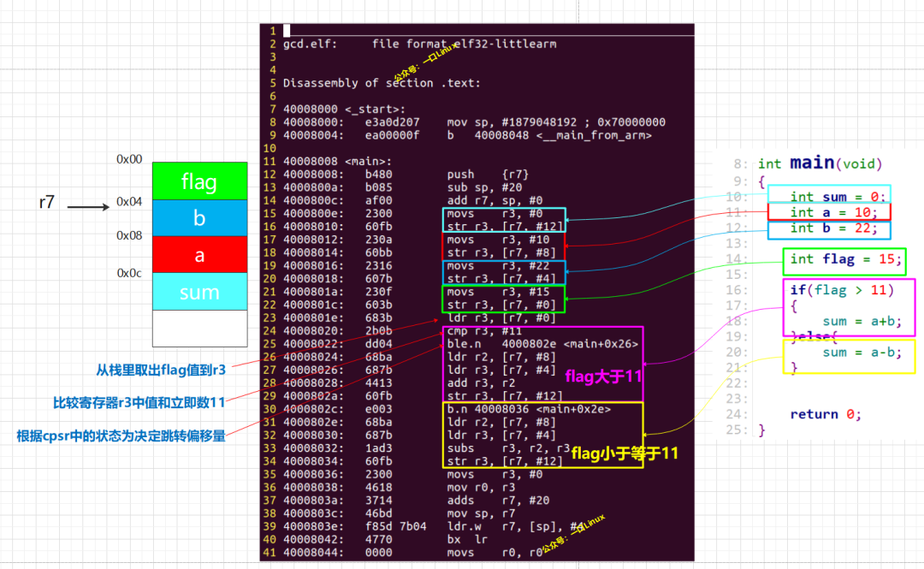The image size is (924, 569).
Task: Click the 'ldr r3, [r7, #0]' instruction
Action: [x=501, y=317]
